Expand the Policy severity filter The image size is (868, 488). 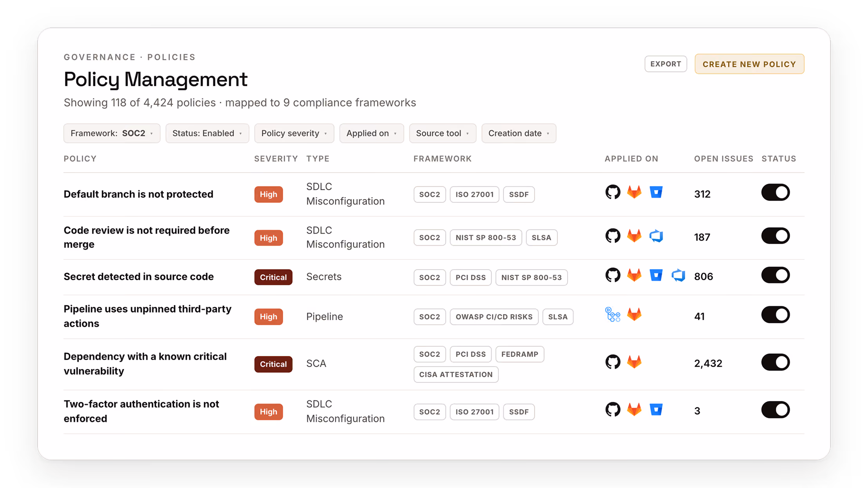point(294,133)
